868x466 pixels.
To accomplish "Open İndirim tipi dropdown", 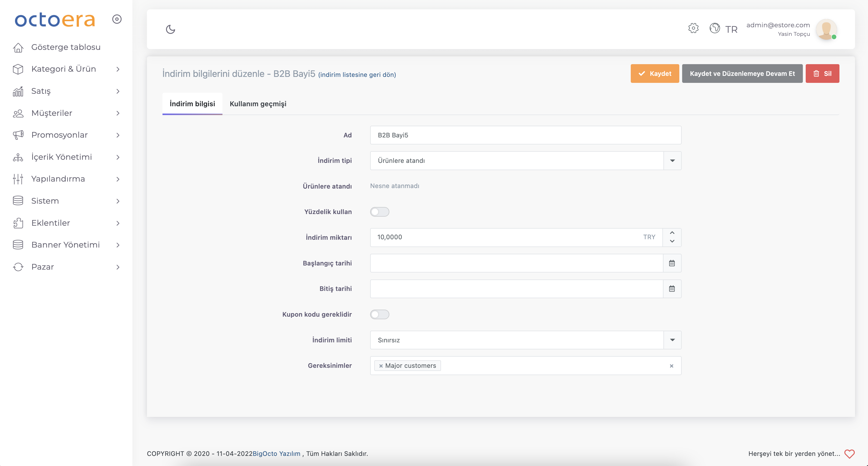I will (x=672, y=161).
